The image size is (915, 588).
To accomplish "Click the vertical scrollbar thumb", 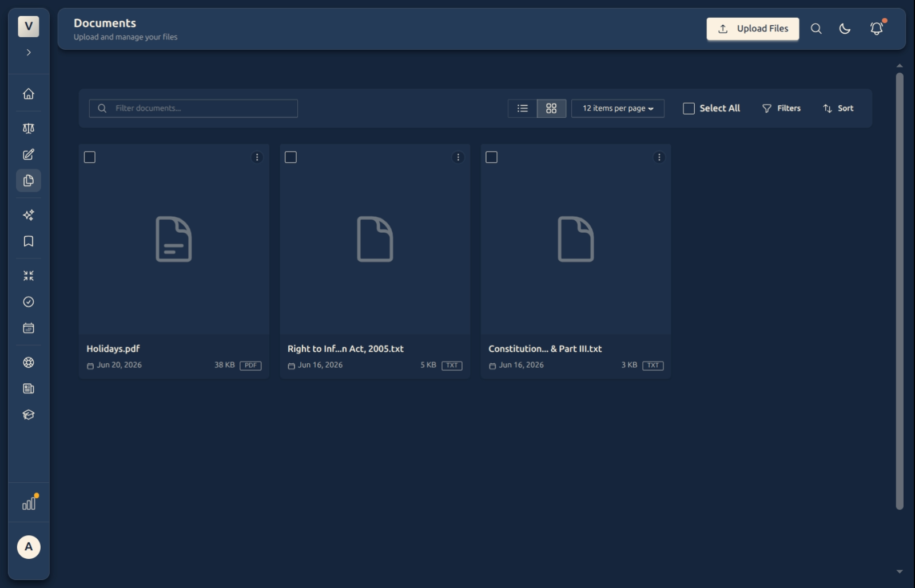I will (900, 291).
